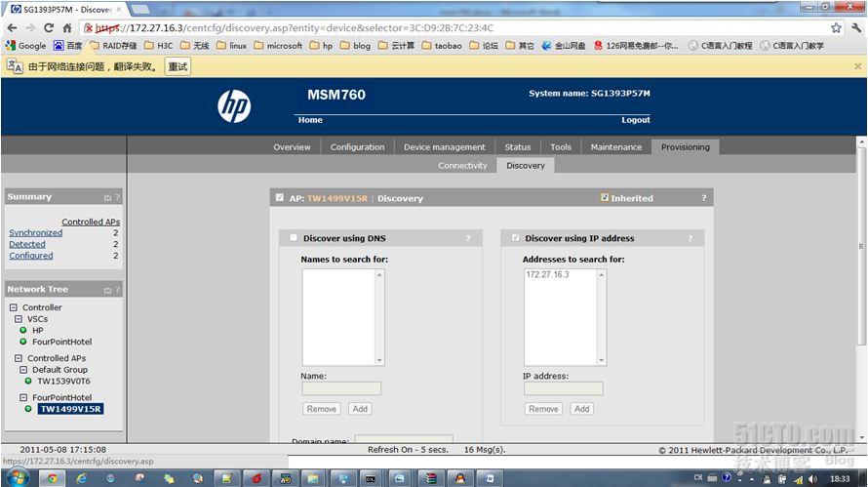Open help for the AP Discovery section

703,198
